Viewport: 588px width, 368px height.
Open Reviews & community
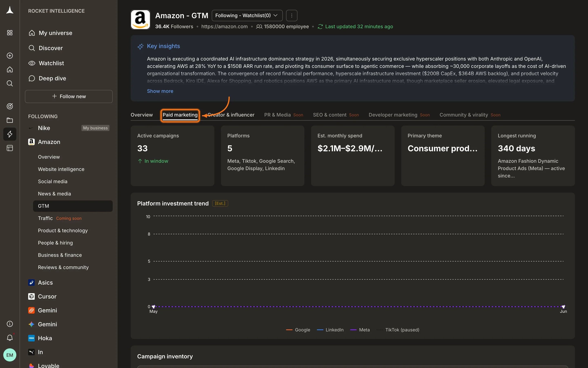(63, 267)
